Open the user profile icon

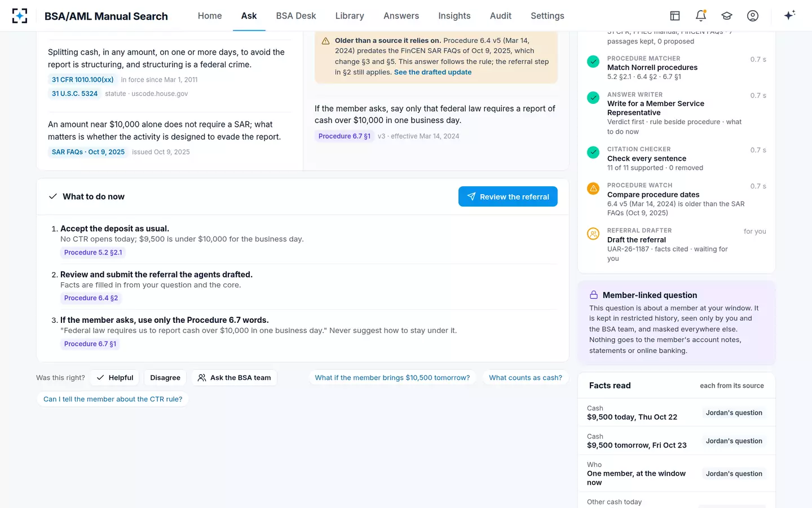(x=753, y=16)
